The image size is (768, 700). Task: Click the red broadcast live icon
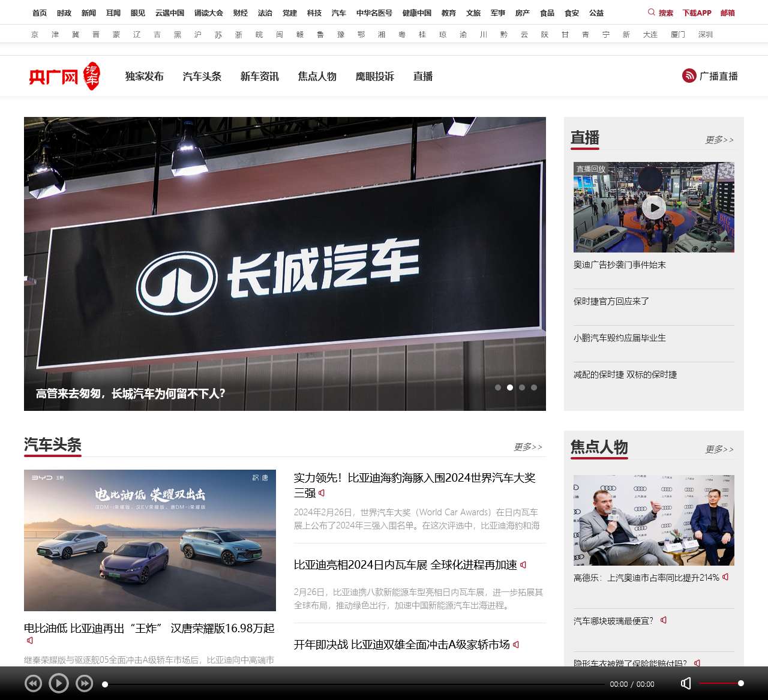click(689, 76)
